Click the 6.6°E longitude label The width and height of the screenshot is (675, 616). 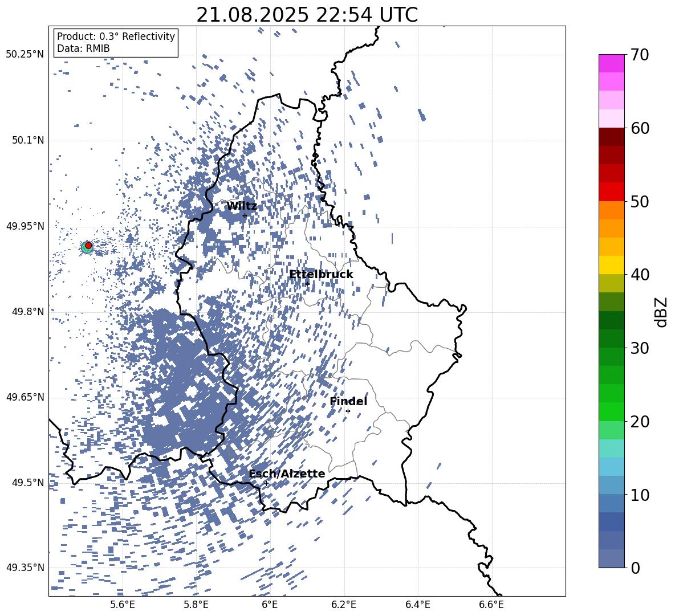(491, 605)
